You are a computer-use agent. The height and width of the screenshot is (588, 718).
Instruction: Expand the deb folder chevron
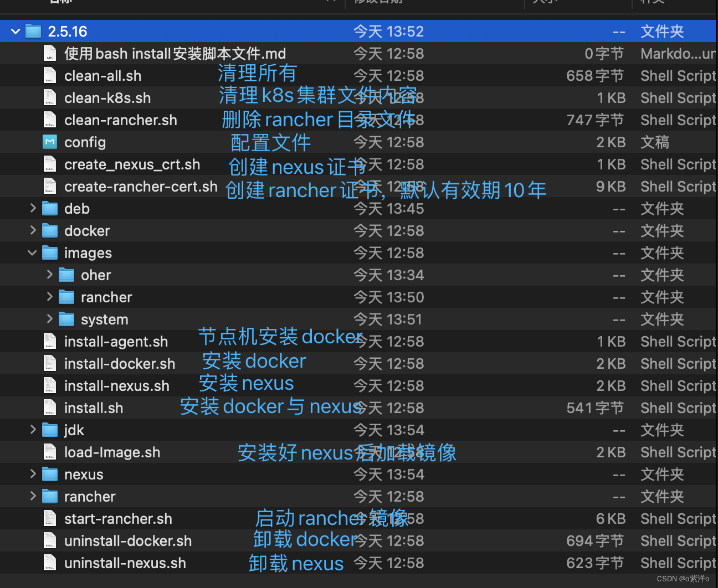click(x=33, y=208)
